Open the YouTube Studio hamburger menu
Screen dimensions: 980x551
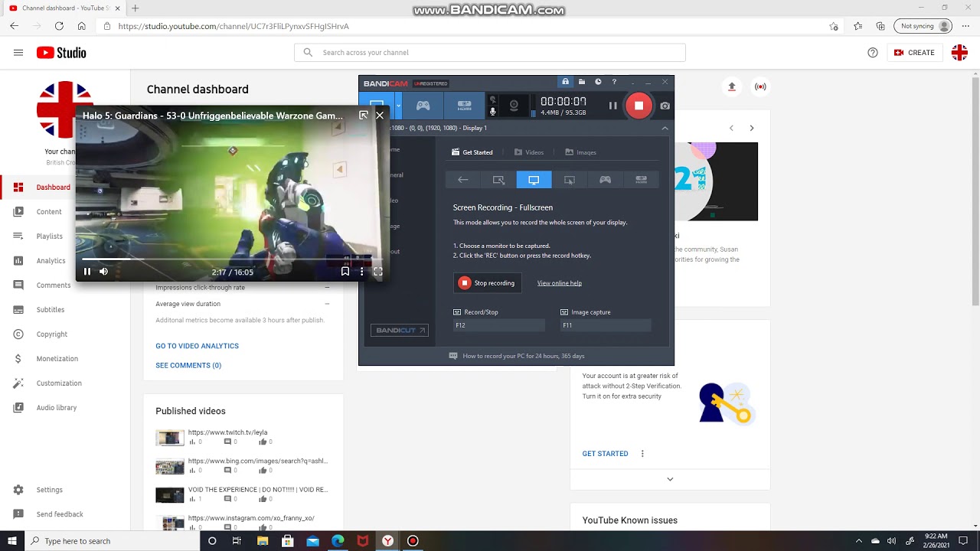[18, 53]
